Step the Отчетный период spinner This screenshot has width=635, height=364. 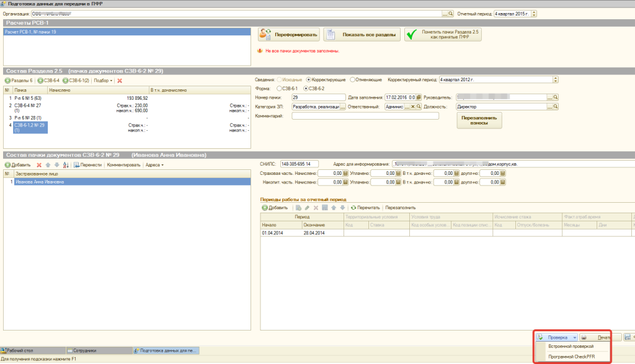[534, 14]
